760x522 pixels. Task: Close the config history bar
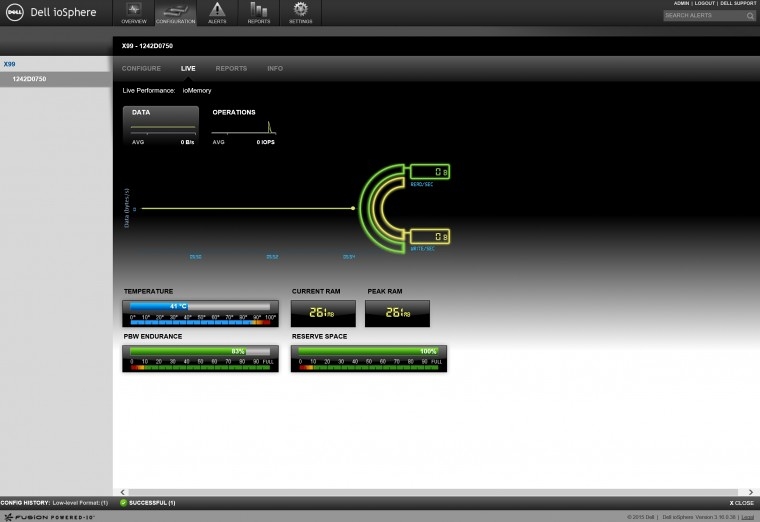pos(741,503)
